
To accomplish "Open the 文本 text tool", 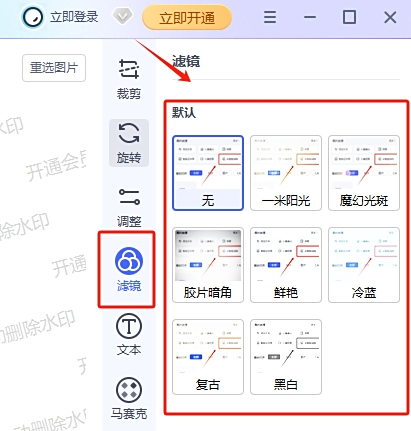I will [129, 335].
